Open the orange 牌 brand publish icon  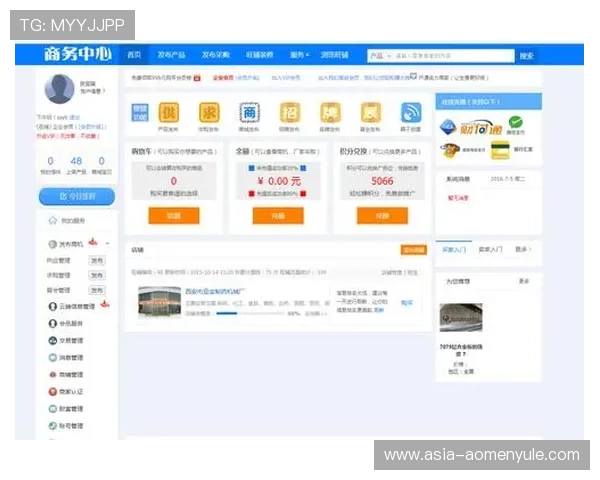[330, 113]
